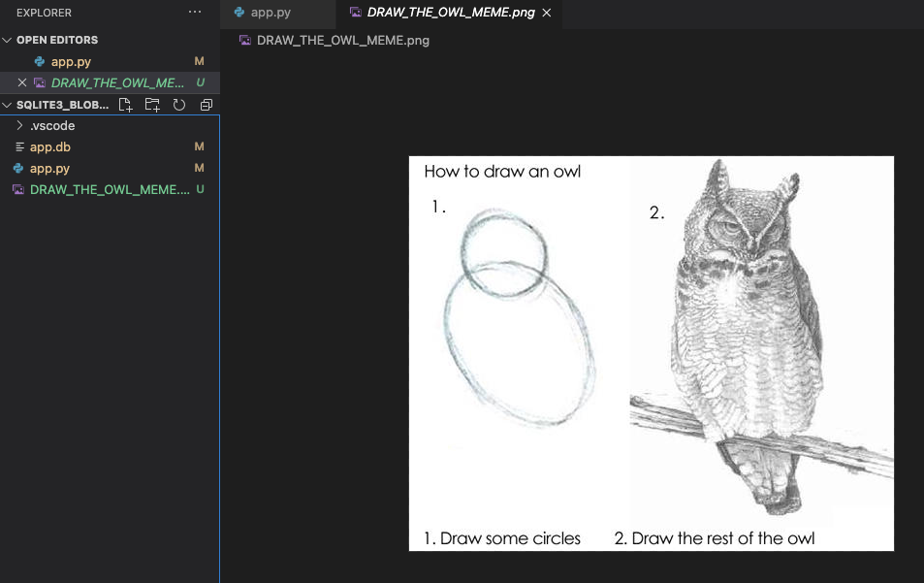Click M status badge of app.db

[x=199, y=146]
